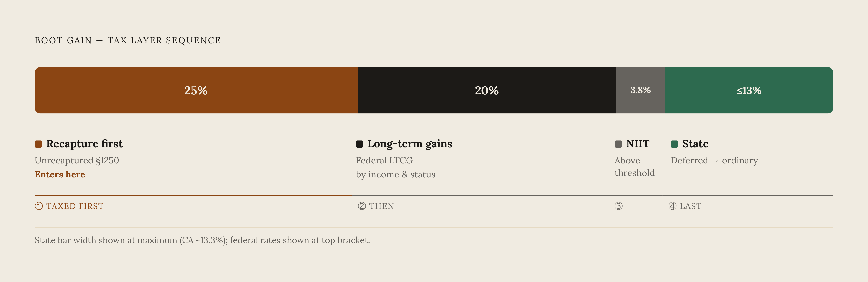868x282 pixels.
Task: Select the 3.8% NIIT bar segment
Action: [x=641, y=90]
